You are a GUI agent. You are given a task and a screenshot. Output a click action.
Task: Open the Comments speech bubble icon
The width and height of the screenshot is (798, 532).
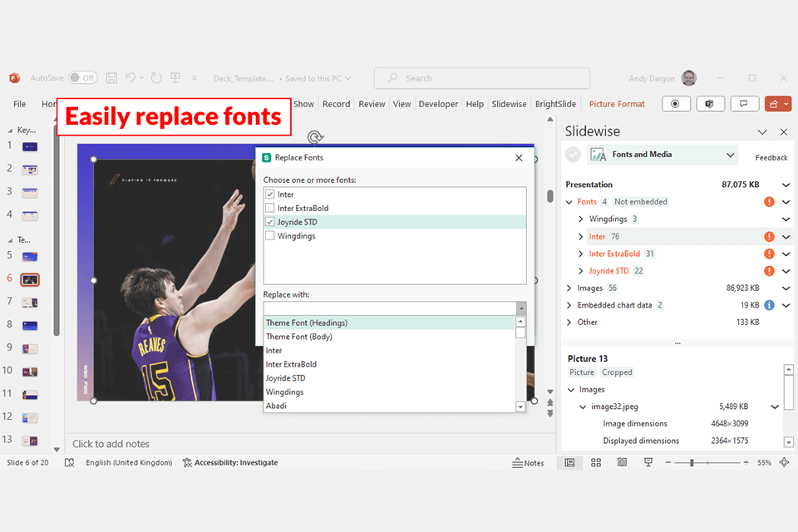click(745, 104)
